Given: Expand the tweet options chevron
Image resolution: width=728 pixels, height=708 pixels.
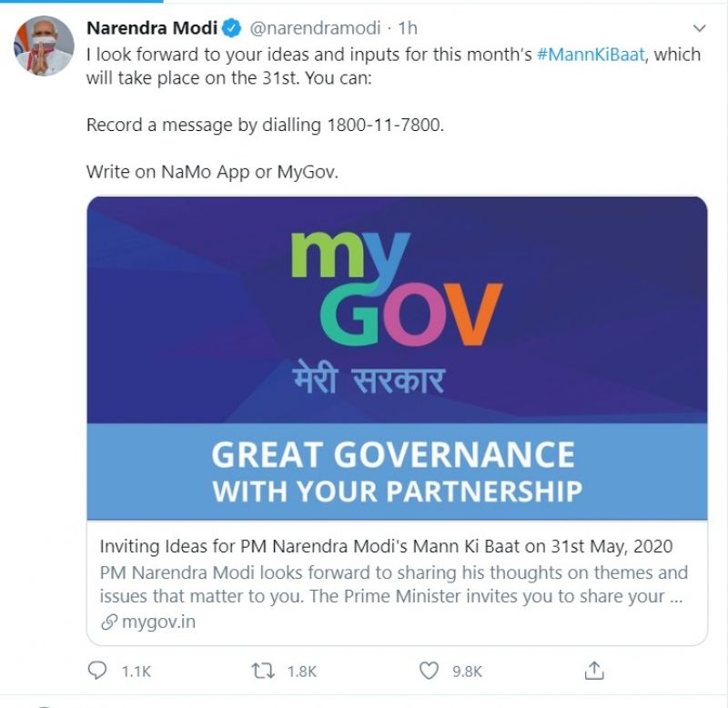Looking at the screenshot, I should (699, 28).
